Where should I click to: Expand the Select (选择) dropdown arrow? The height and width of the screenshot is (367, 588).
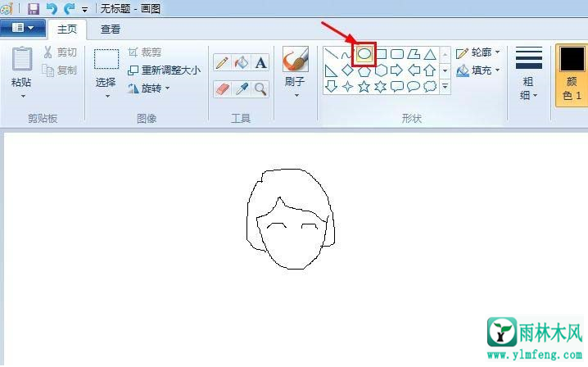tap(107, 97)
